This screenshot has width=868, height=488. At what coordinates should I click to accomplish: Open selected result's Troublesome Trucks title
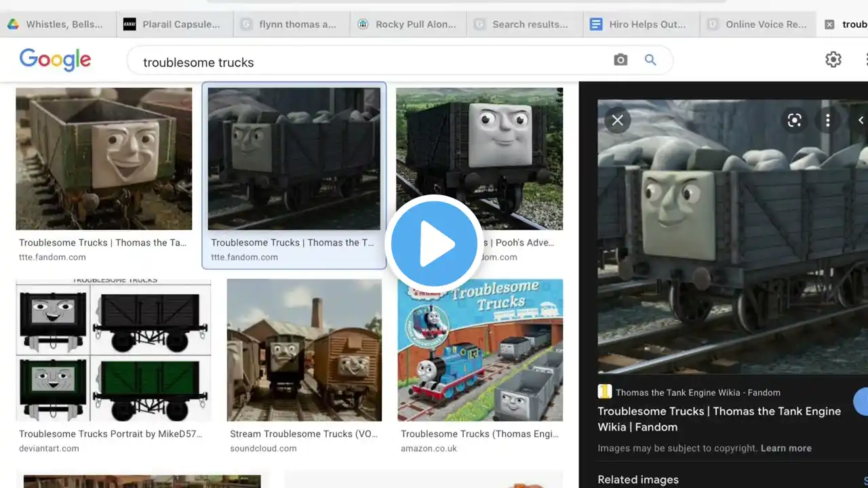(292, 243)
